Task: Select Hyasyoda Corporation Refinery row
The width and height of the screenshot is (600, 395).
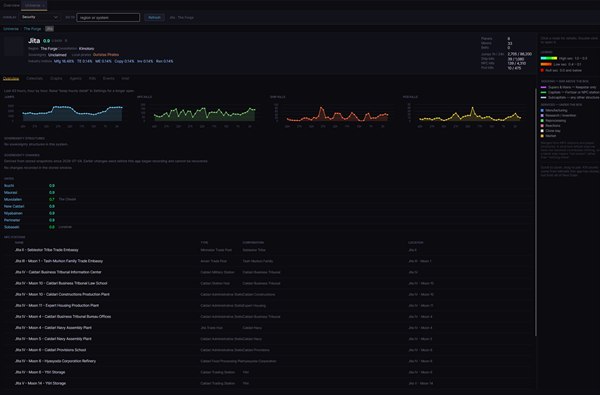Action: pos(268,361)
